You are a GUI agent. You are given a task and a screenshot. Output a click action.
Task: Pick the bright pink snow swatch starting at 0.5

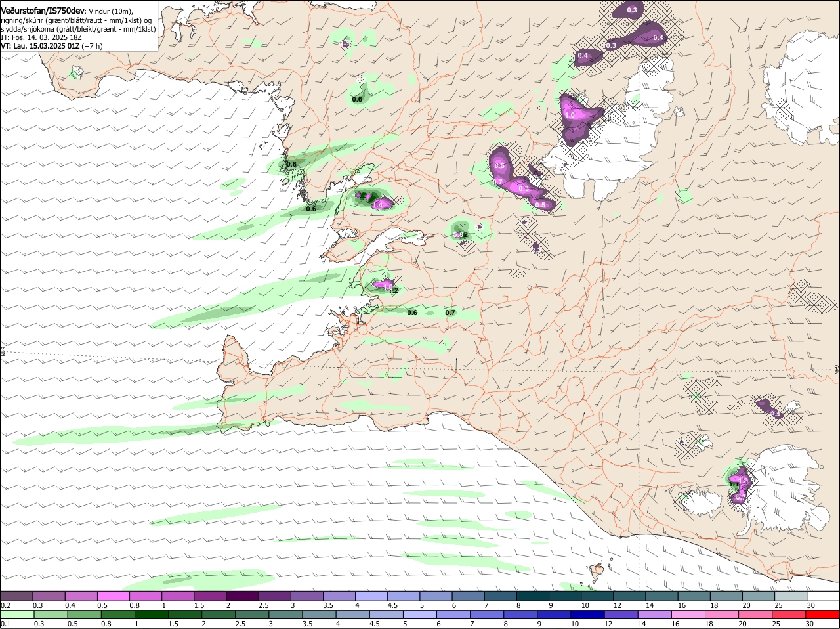pyautogui.click(x=113, y=596)
